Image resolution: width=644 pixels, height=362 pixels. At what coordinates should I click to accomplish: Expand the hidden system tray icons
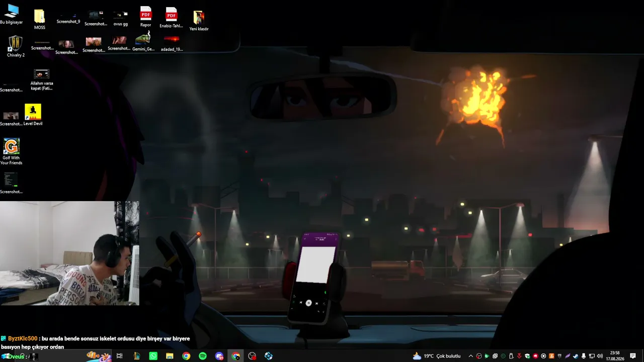tap(471, 356)
